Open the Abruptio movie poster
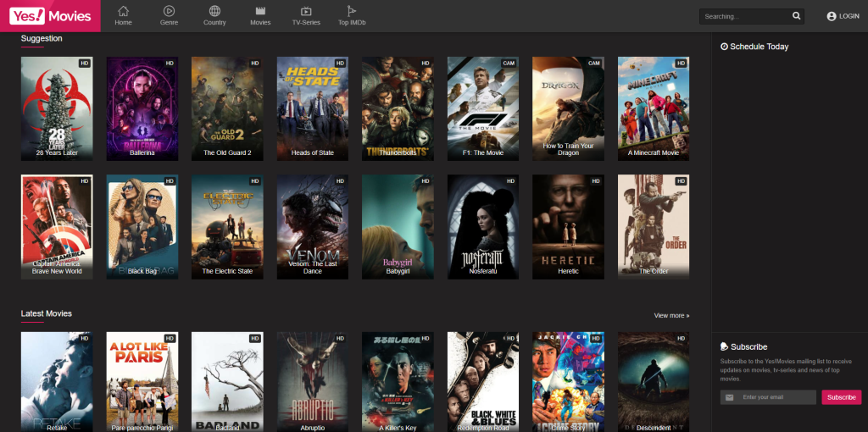Screen dimensions: 868x432 (313, 382)
